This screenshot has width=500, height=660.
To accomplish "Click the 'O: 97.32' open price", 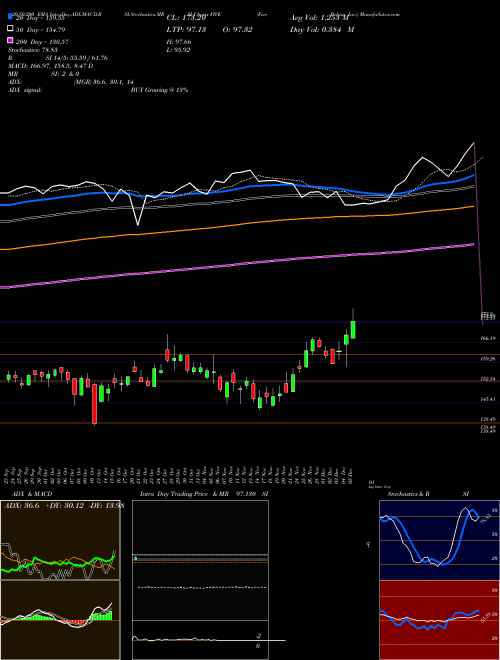I will point(237,29).
